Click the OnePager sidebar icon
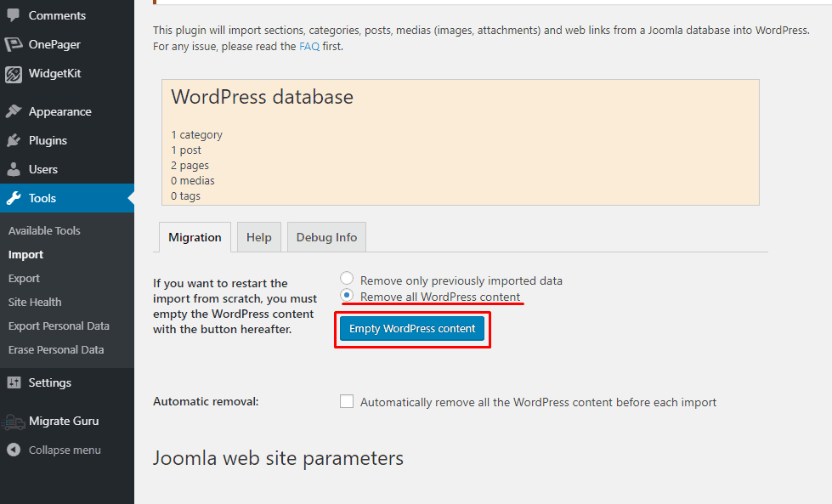The image size is (832, 504). [14, 44]
